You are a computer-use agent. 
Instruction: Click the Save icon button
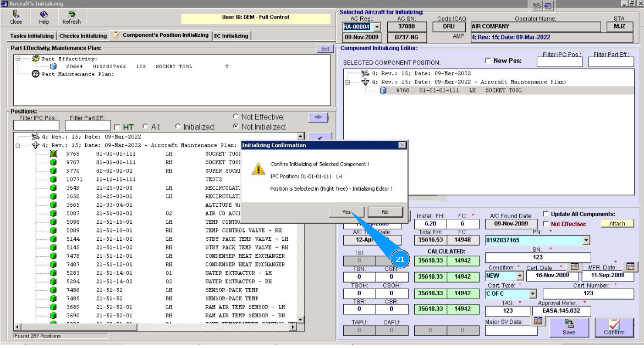pos(569,328)
